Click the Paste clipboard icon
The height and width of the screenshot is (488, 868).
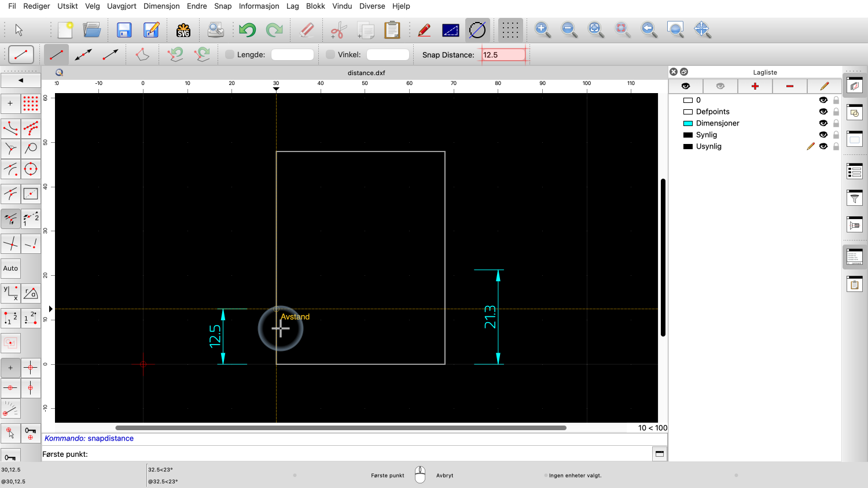pos(392,30)
